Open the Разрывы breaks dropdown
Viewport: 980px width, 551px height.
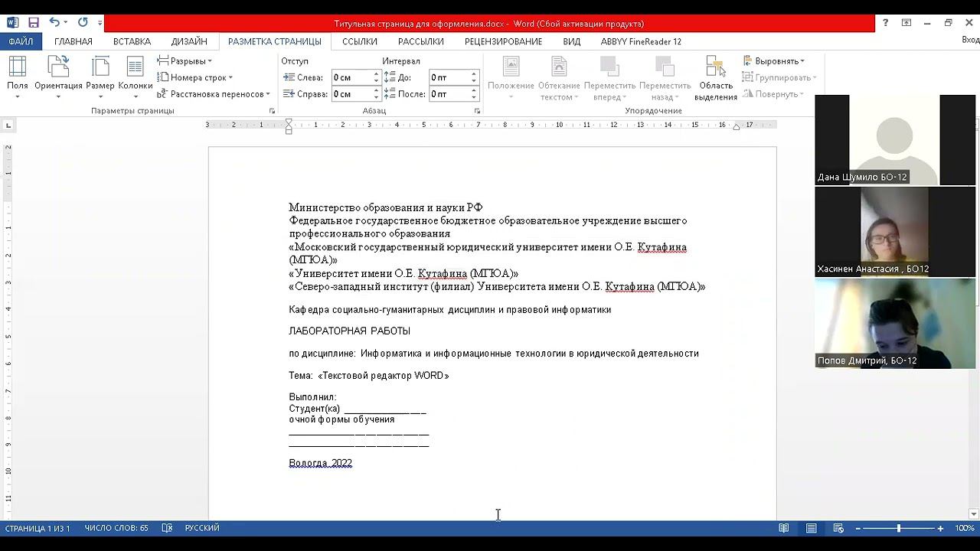click(x=185, y=61)
